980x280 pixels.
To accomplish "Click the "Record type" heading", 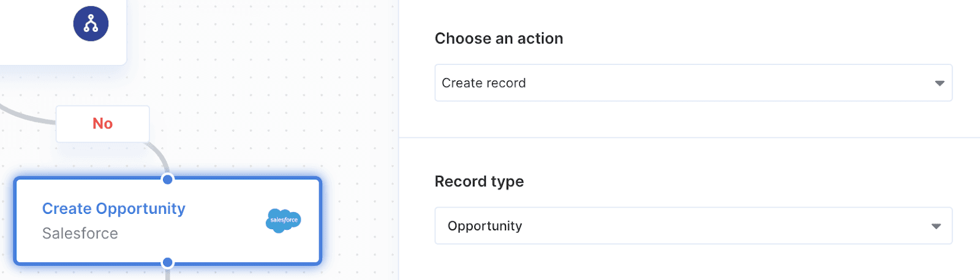I will 479,181.
